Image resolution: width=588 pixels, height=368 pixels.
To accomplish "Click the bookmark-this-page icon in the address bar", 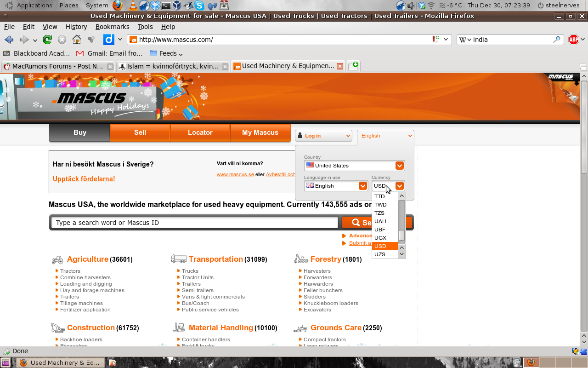I will [x=435, y=40].
